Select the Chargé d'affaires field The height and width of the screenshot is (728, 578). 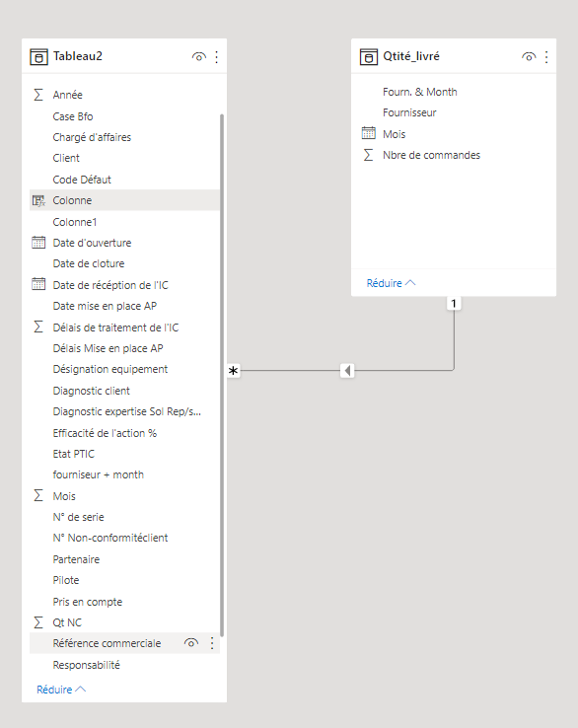[124, 137]
